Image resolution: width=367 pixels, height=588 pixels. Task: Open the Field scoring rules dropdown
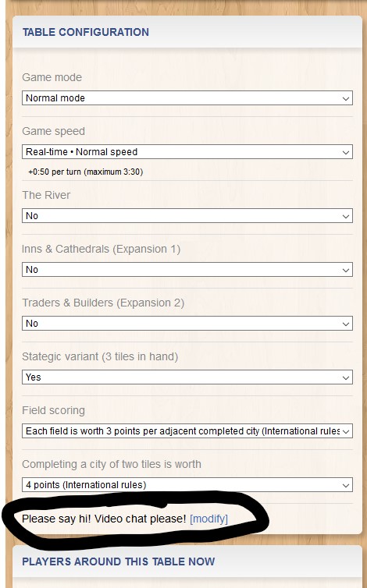coord(187,431)
